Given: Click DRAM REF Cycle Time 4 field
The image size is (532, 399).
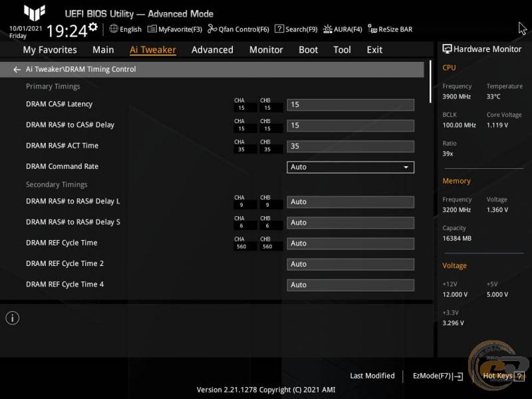Looking at the screenshot, I should coord(350,285).
